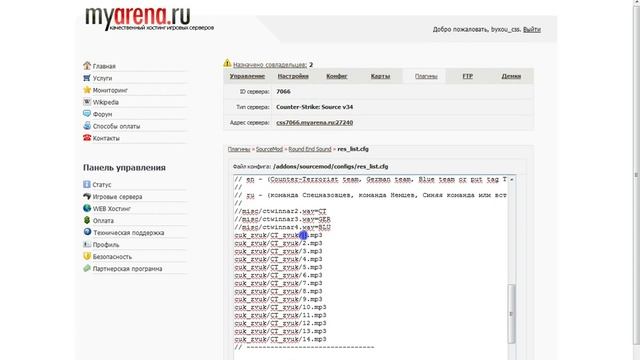Click the icon beside Игровые сервера
The image size is (640, 360).
tap(87, 196)
